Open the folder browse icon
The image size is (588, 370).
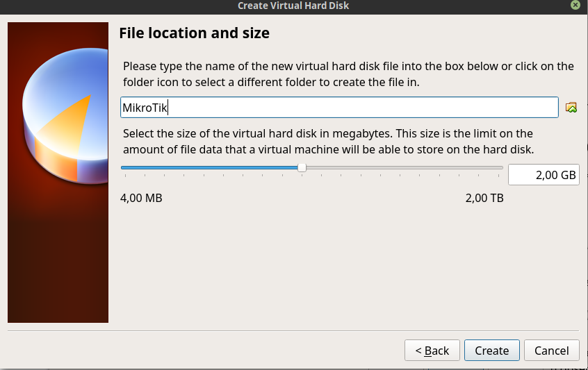(571, 108)
